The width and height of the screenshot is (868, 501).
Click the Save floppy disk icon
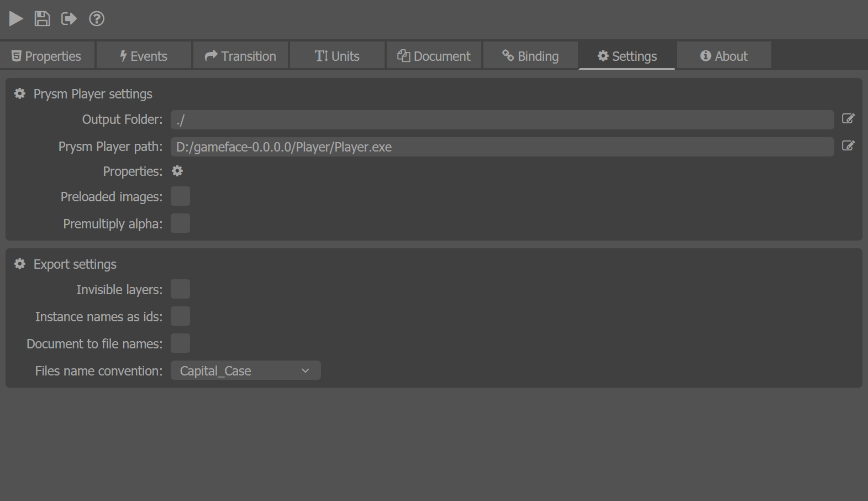[x=42, y=19]
